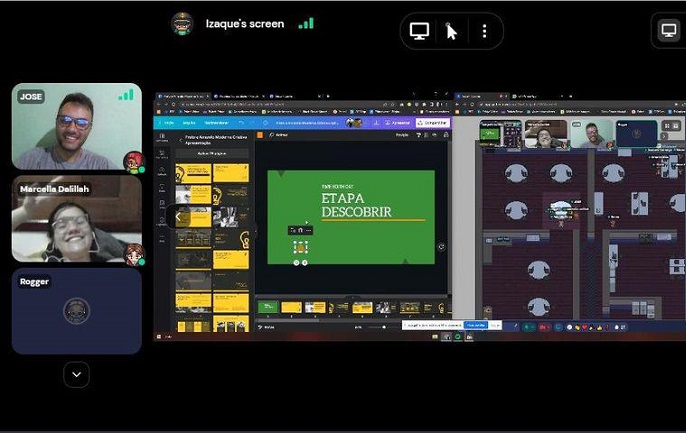This screenshot has width=686, height=433.
Task: Click the selected lightbulb element on slide
Action: 299,246
